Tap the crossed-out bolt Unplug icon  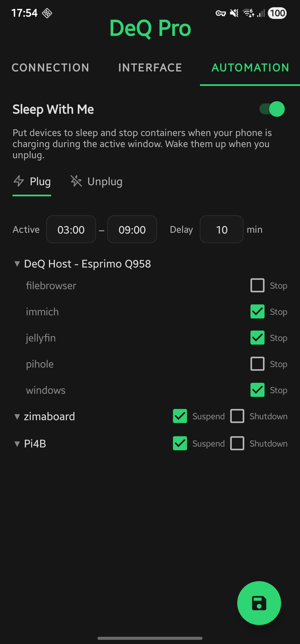76,181
